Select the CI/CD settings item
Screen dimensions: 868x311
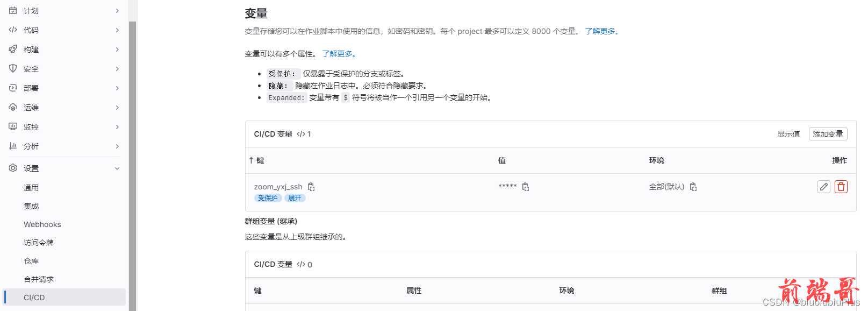coord(64,298)
